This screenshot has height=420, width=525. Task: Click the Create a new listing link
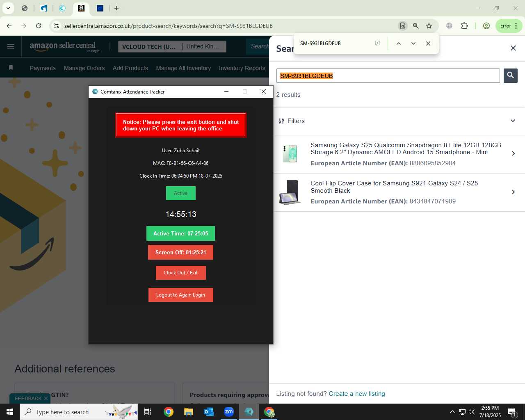point(357,394)
